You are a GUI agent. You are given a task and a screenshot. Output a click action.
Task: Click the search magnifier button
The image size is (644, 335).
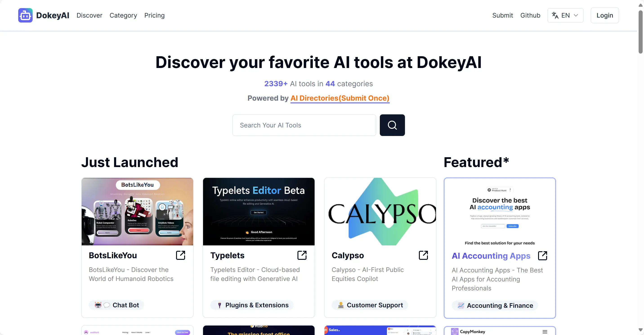coord(392,125)
